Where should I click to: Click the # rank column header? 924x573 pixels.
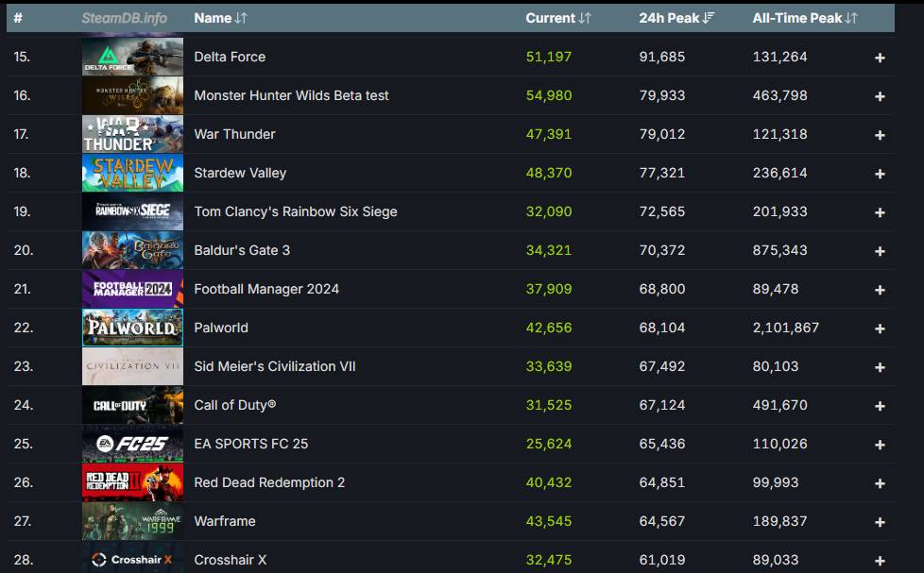tap(18, 18)
